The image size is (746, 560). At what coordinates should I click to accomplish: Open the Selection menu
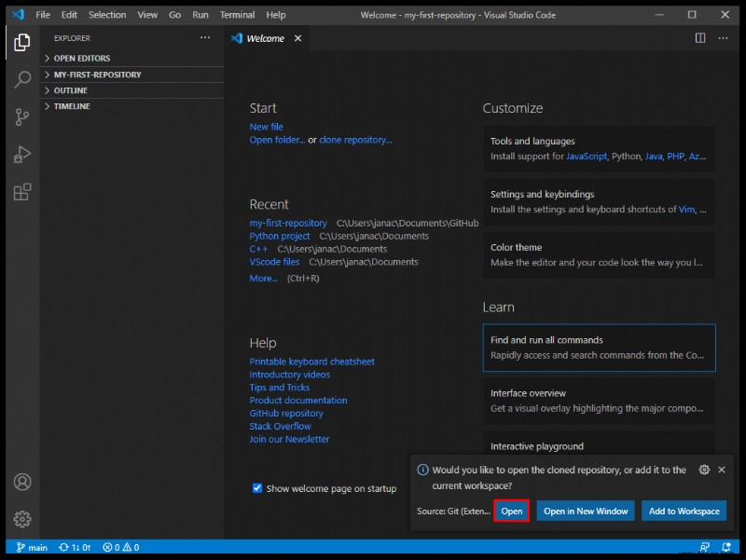pyautogui.click(x=107, y=15)
